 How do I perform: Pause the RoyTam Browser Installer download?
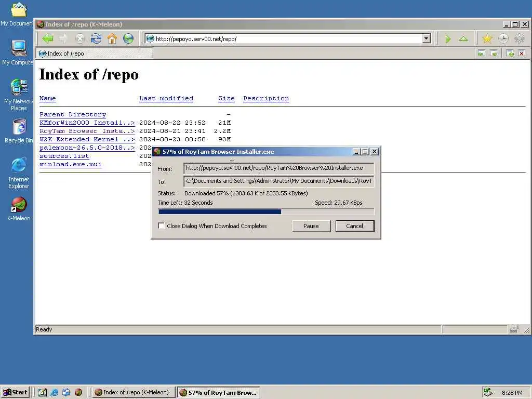click(311, 226)
